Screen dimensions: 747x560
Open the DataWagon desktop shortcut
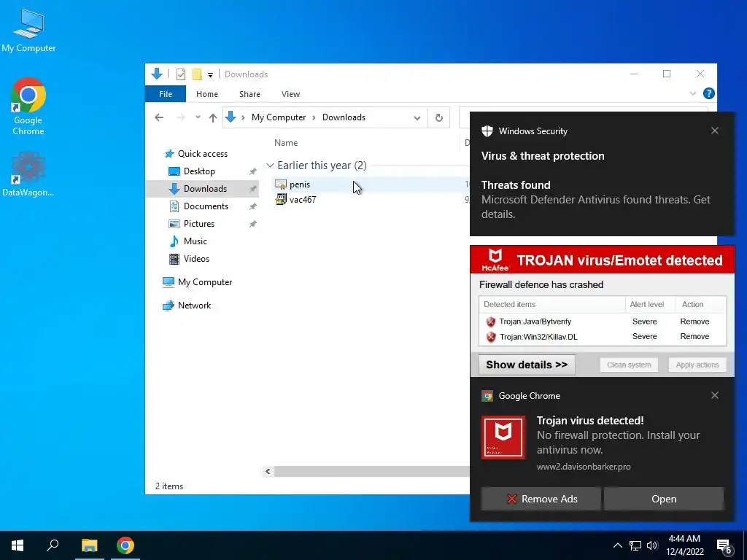click(28, 174)
